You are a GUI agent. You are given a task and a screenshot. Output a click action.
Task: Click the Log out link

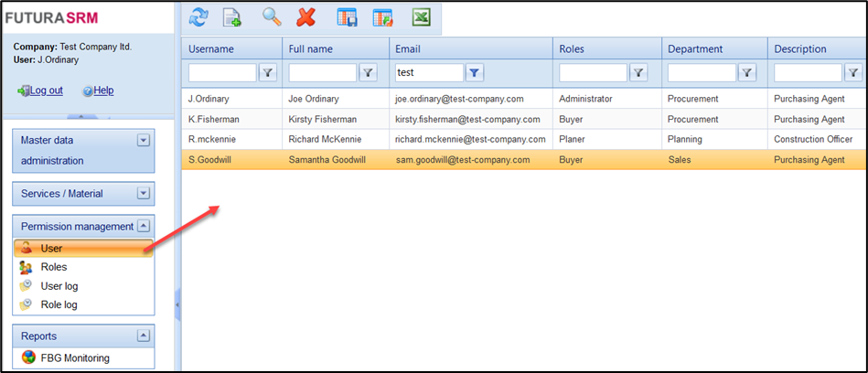pyautogui.click(x=46, y=91)
